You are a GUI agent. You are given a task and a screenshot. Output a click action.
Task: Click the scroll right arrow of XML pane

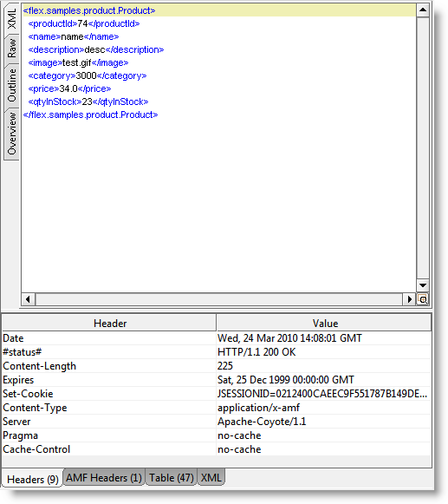click(x=410, y=299)
